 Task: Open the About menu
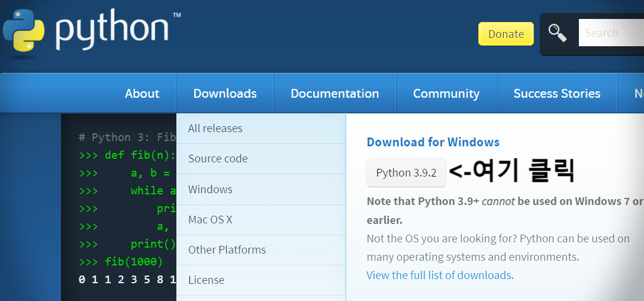(142, 94)
